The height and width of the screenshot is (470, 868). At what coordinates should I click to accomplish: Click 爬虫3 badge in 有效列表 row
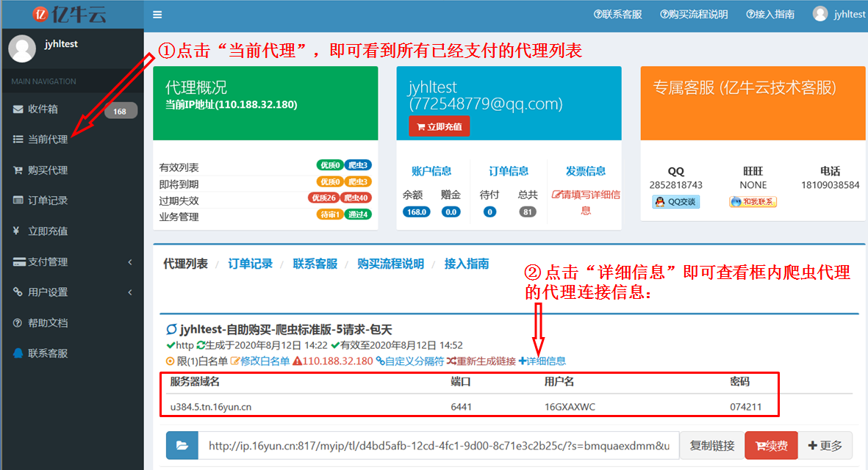358,164
